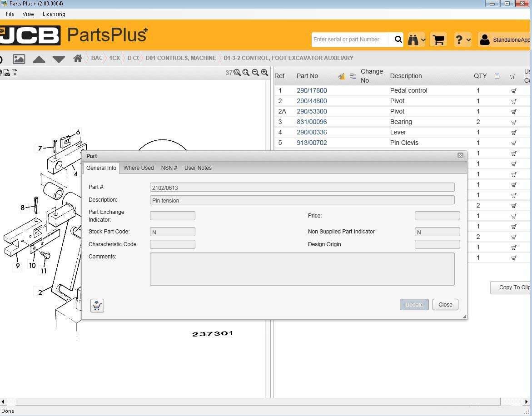Viewport: 532px width, 416px height.
Task: Open the Licensing menu
Action: (54, 14)
